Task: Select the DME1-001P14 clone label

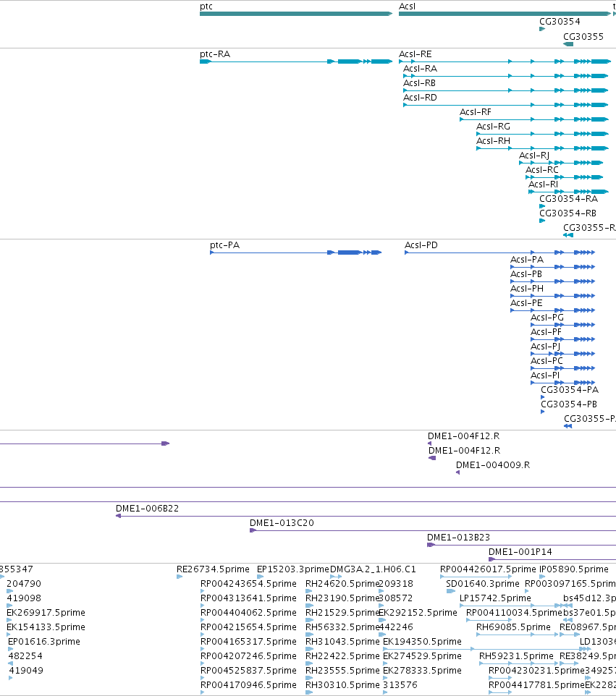Action: (x=520, y=552)
